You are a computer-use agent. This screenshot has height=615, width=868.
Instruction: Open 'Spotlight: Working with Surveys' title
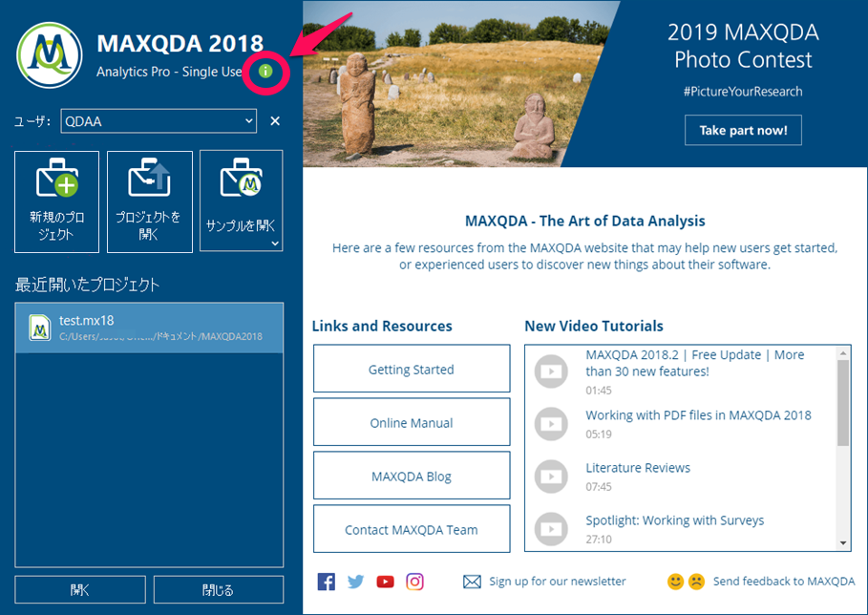tap(675, 520)
